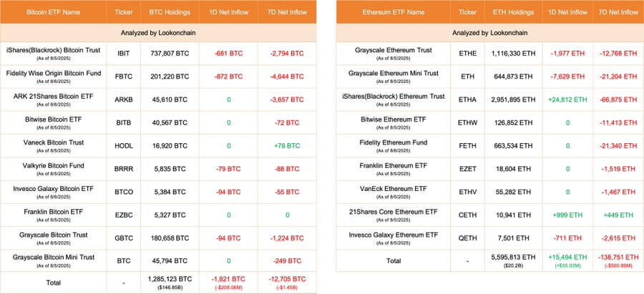
Task: Click the 1D Net Inflow header in Bitcoin table
Action: (x=229, y=12)
